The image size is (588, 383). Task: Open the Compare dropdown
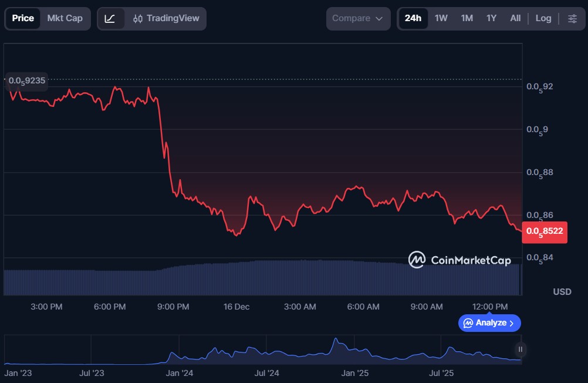(358, 18)
